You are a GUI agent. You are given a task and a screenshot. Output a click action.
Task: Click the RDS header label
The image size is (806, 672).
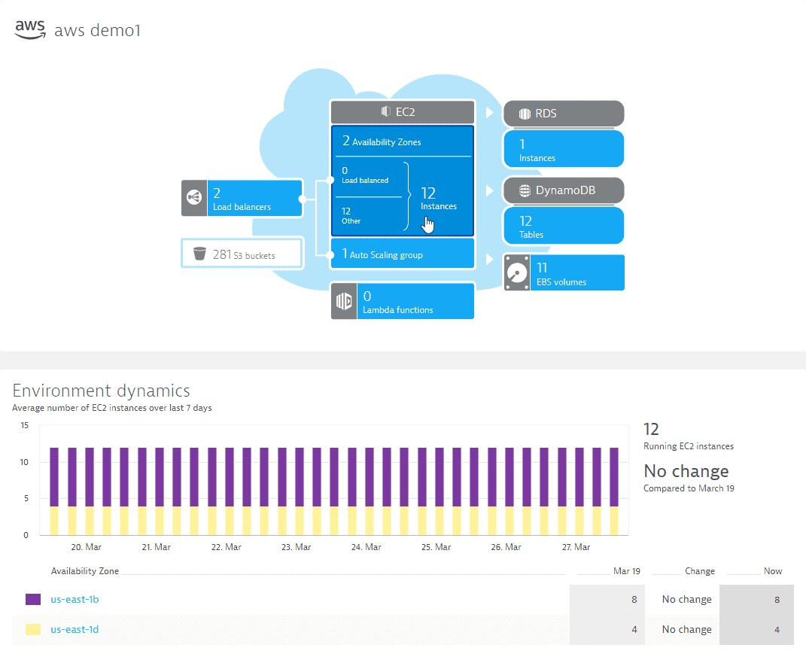coord(546,114)
